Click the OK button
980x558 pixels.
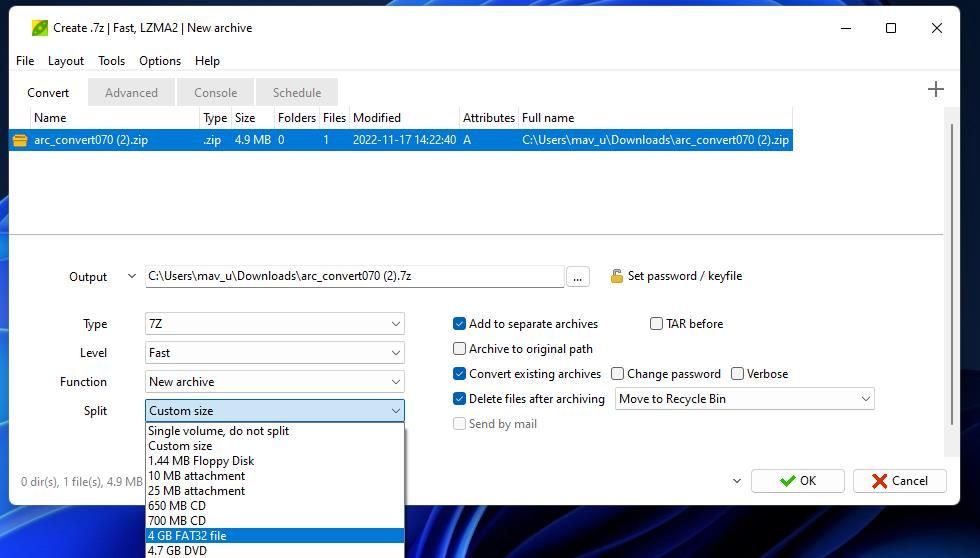pos(798,481)
